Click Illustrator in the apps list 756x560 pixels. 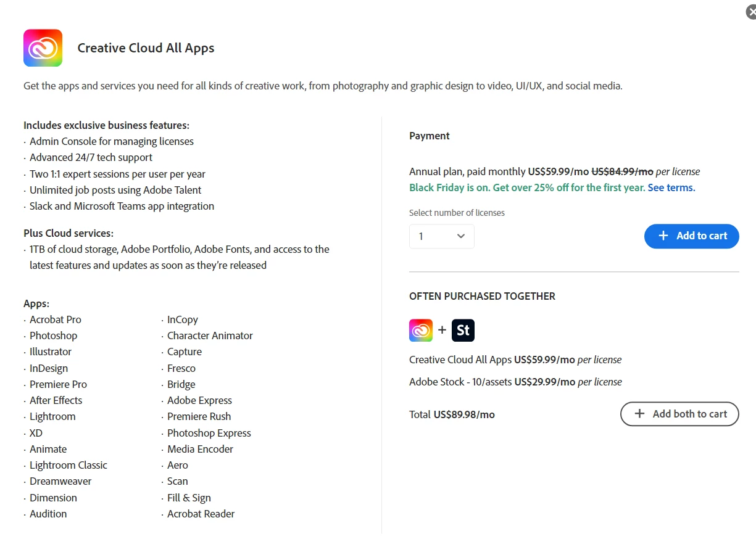(51, 352)
